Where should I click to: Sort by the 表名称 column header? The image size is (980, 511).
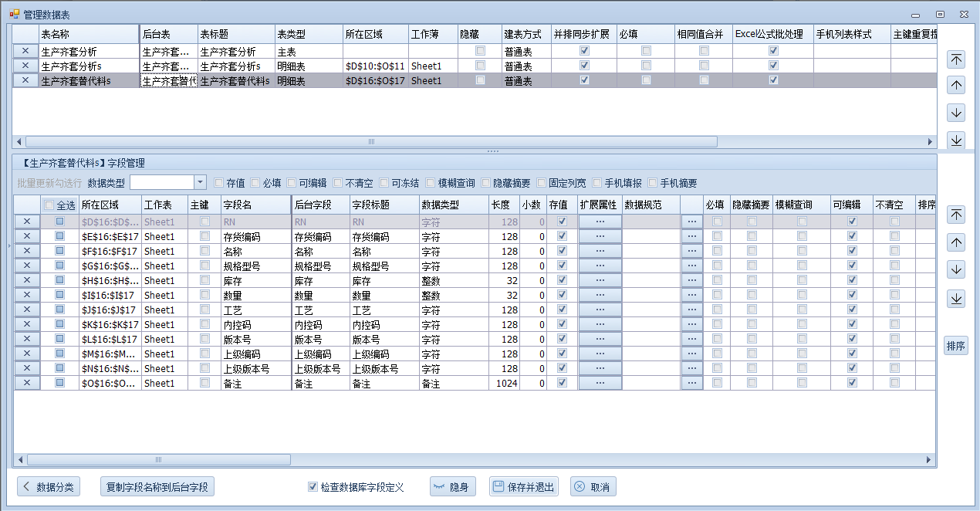89,35
